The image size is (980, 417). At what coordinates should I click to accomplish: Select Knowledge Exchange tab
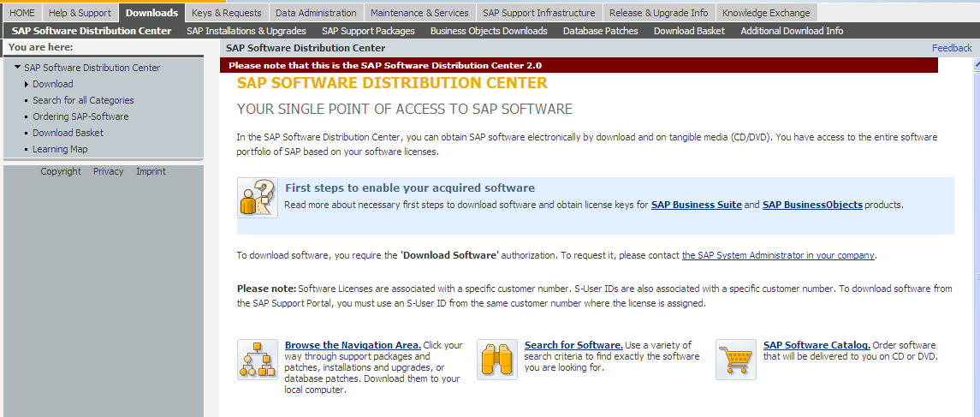(766, 13)
